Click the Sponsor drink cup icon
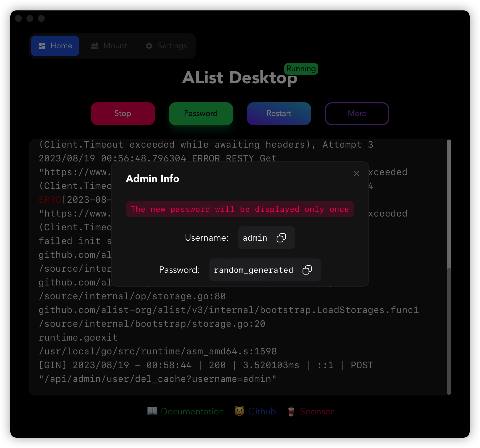The height and width of the screenshot is (448, 480). pyautogui.click(x=291, y=411)
